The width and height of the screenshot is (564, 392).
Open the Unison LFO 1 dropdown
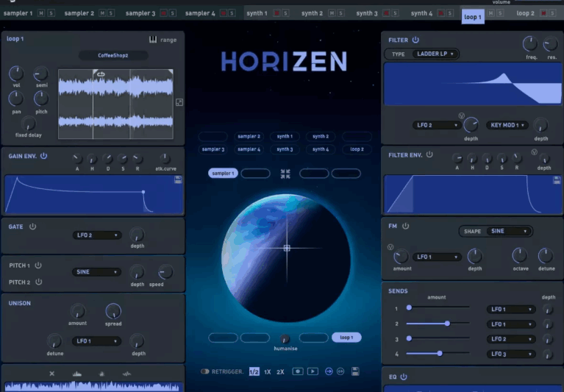click(96, 341)
